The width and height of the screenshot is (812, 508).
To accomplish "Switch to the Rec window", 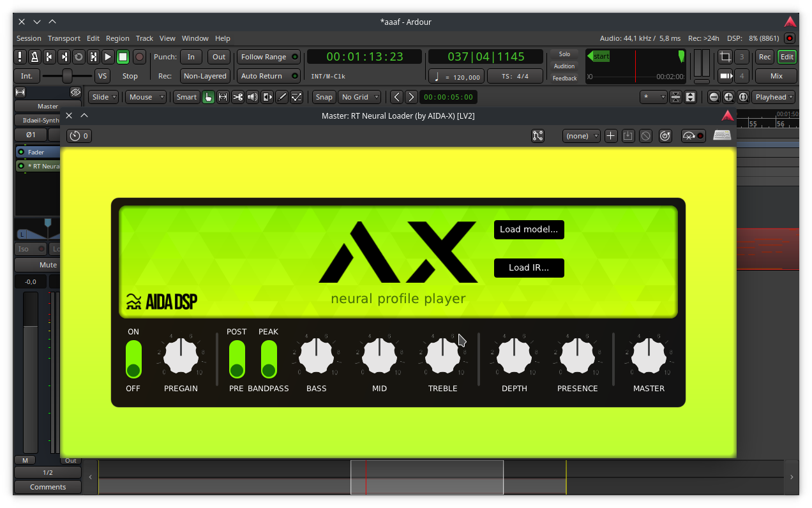I will (765, 57).
